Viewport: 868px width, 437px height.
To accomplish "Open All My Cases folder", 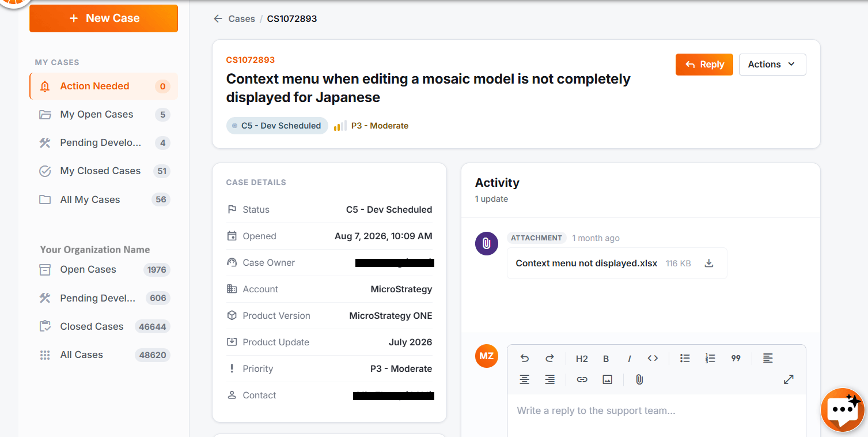I will (x=104, y=200).
